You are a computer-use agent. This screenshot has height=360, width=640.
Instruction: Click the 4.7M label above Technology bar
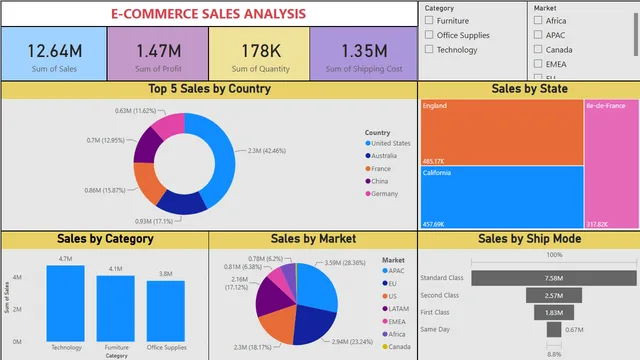pos(65,259)
